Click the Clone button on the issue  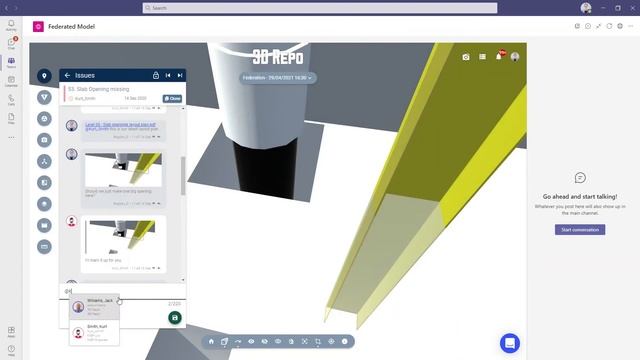[172, 98]
